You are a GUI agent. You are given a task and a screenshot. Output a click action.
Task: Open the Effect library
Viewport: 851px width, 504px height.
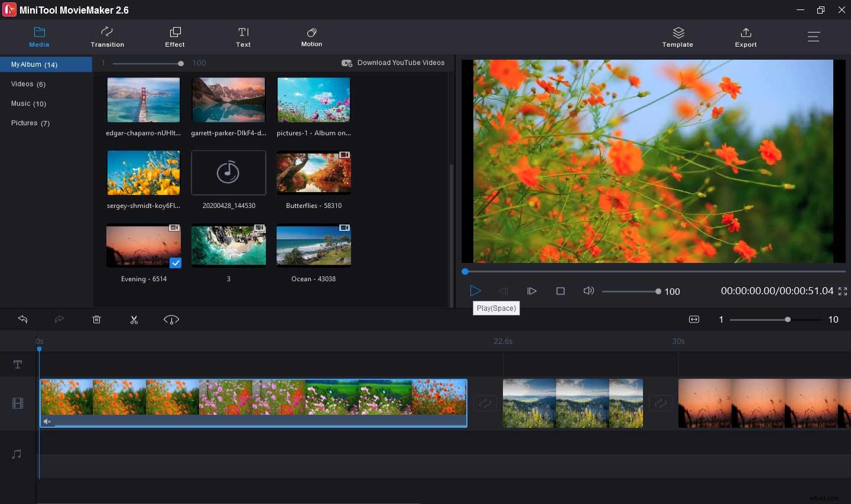tap(174, 37)
